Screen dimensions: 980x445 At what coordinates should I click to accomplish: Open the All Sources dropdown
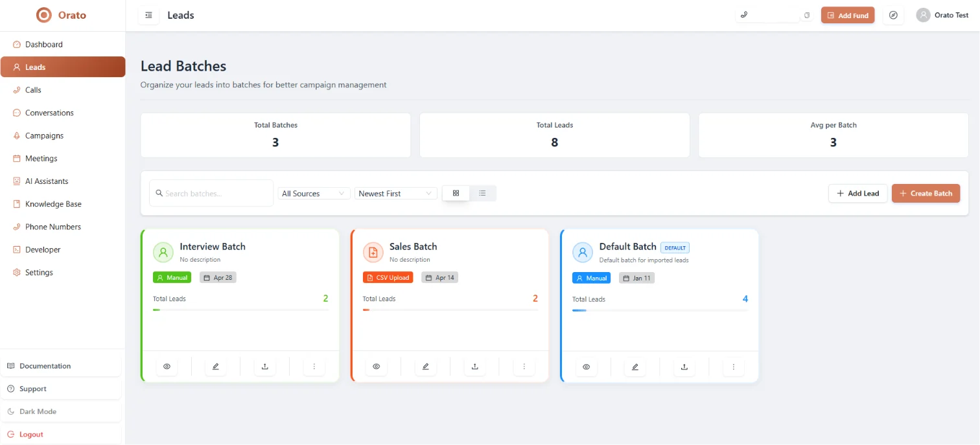314,194
